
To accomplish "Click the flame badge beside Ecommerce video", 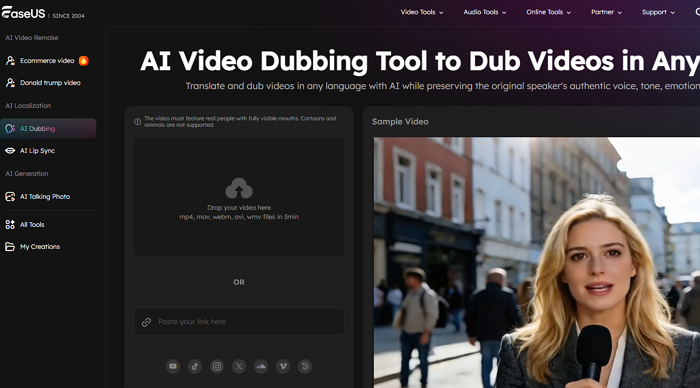I will click(x=83, y=61).
